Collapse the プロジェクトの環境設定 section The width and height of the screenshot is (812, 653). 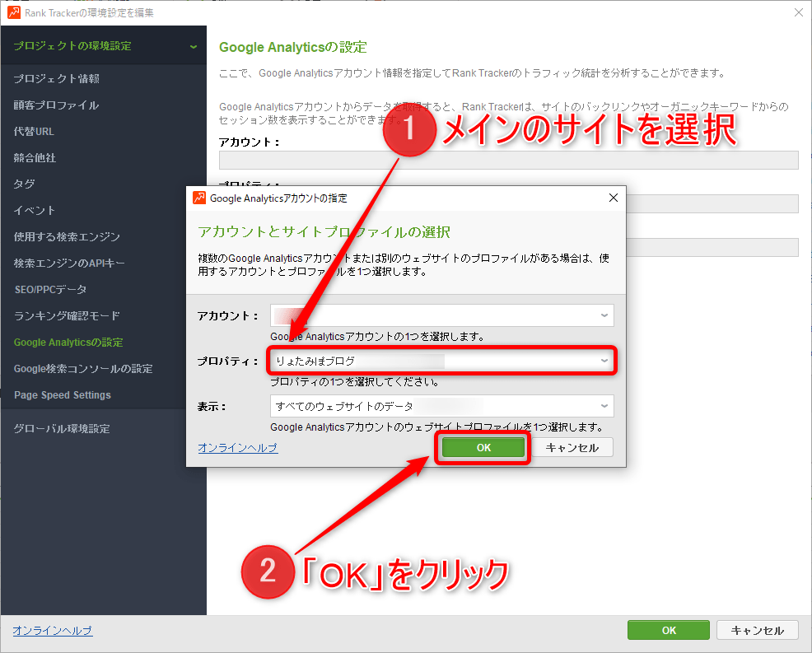click(x=193, y=46)
